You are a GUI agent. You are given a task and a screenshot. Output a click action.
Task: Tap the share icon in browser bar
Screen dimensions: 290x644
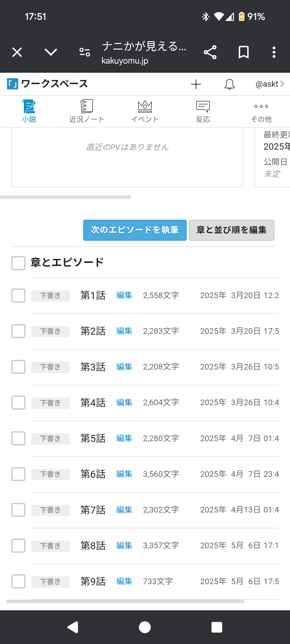click(x=210, y=52)
